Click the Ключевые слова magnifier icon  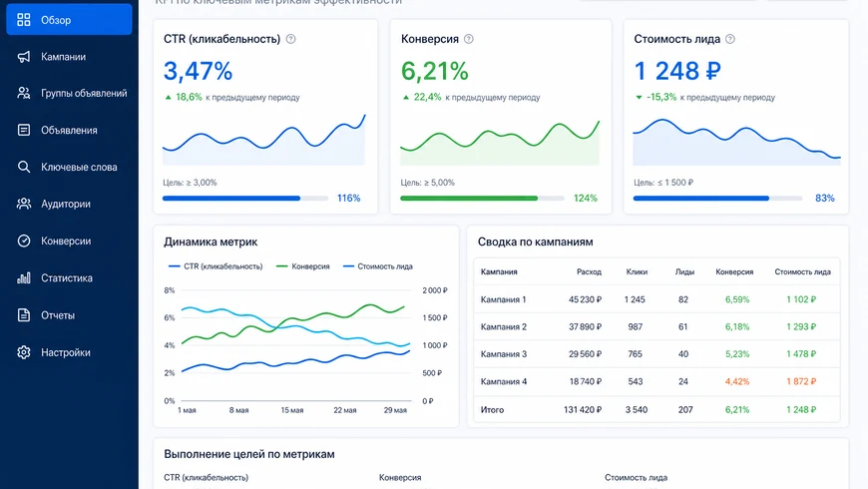pos(24,167)
